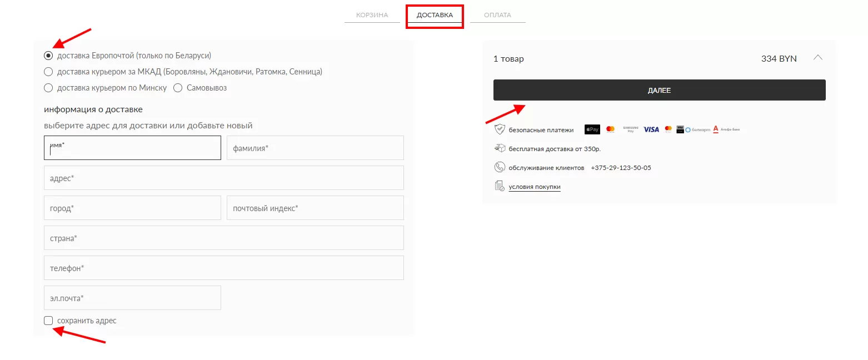Click the почтовый индекс field
This screenshot has width=868, height=360.
[x=315, y=208]
